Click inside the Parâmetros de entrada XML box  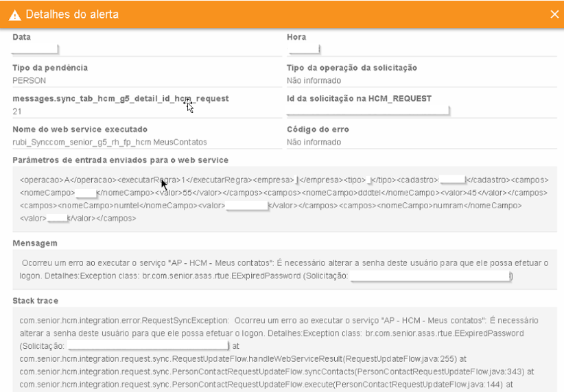click(x=284, y=199)
